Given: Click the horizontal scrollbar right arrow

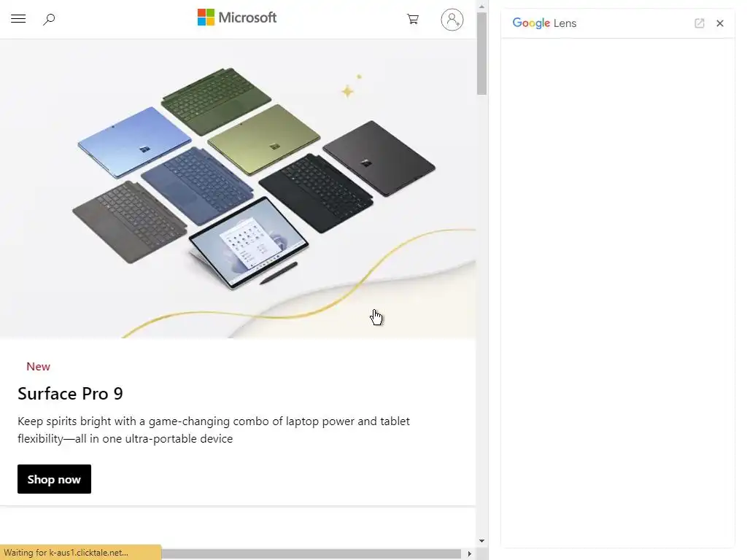Looking at the screenshot, I should [x=469, y=554].
